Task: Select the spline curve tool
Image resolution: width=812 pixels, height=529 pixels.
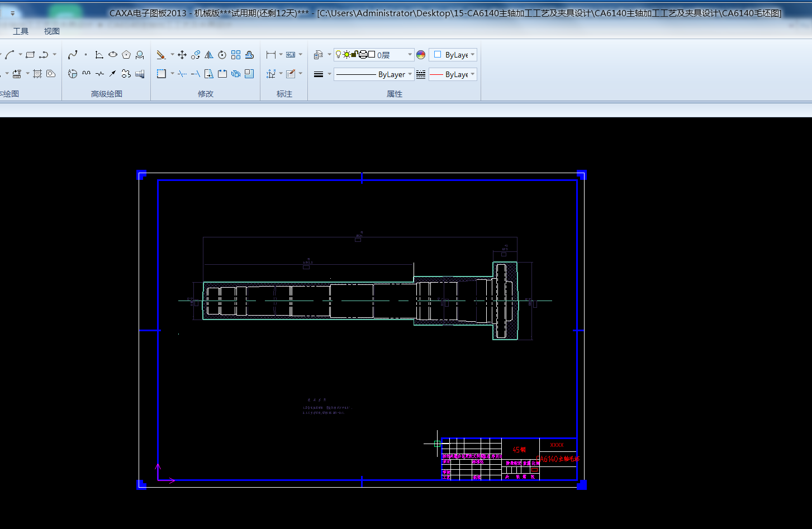Action: click(73, 55)
